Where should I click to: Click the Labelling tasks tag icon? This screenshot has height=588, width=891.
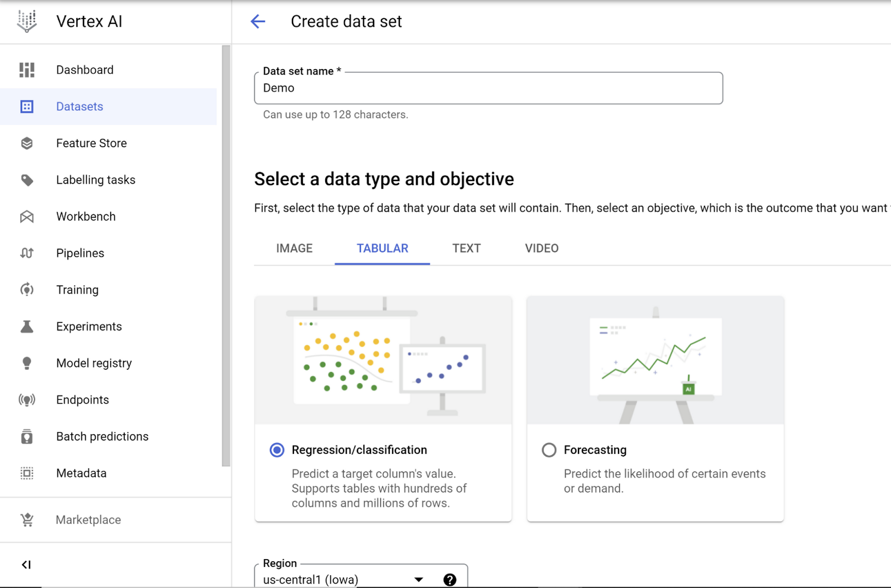click(x=27, y=180)
